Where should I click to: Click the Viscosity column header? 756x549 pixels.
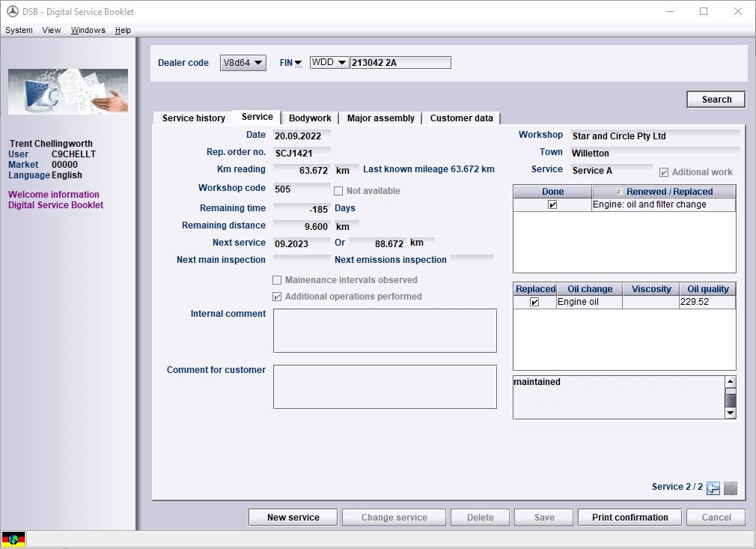651,289
